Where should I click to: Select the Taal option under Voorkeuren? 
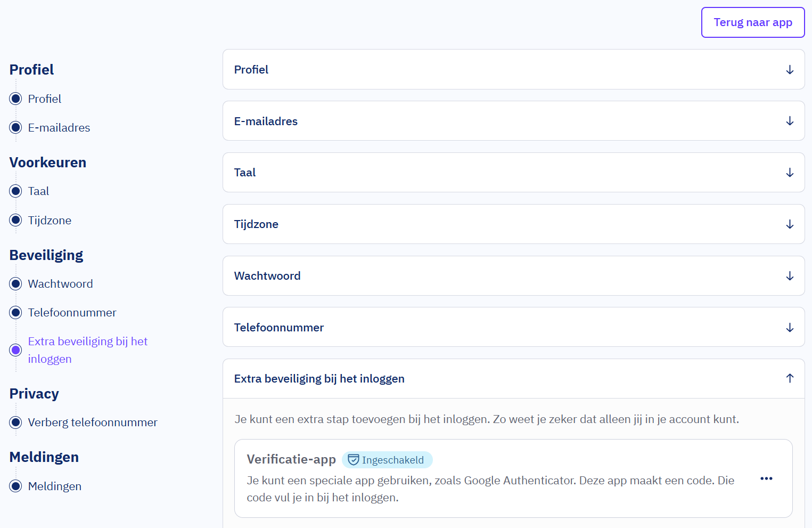(15, 191)
